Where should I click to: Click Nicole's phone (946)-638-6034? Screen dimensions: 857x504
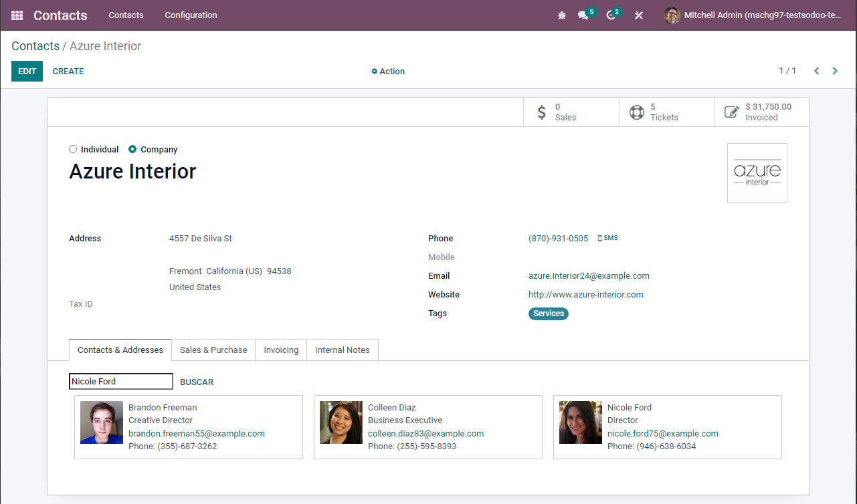[666, 447]
